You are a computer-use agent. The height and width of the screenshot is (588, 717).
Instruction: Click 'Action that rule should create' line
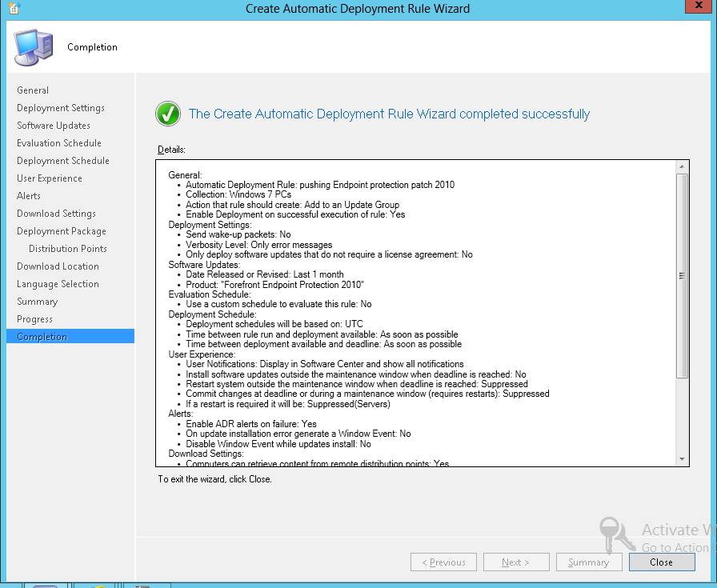coord(292,204)
